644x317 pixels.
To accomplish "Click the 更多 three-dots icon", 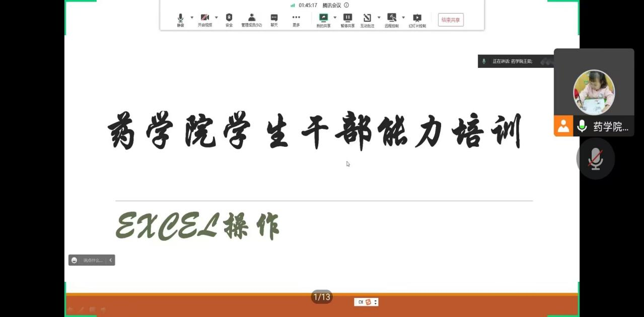I will (296, 18).
